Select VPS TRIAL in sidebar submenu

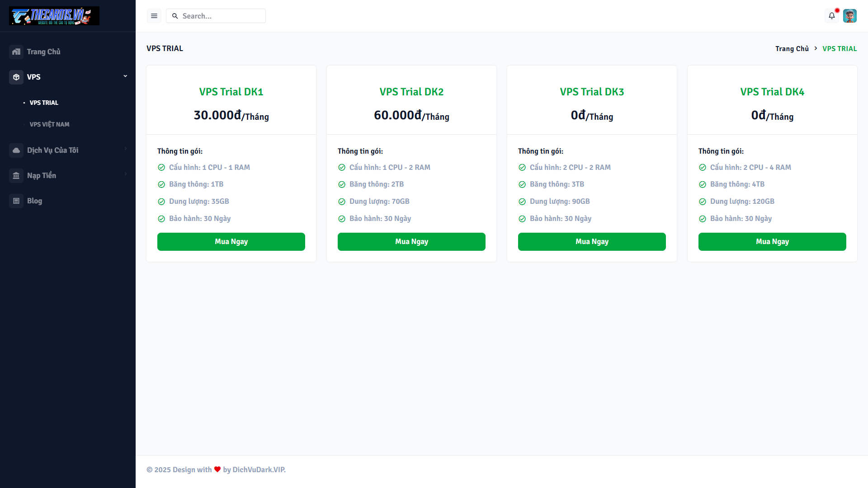(x=44, y=103)
